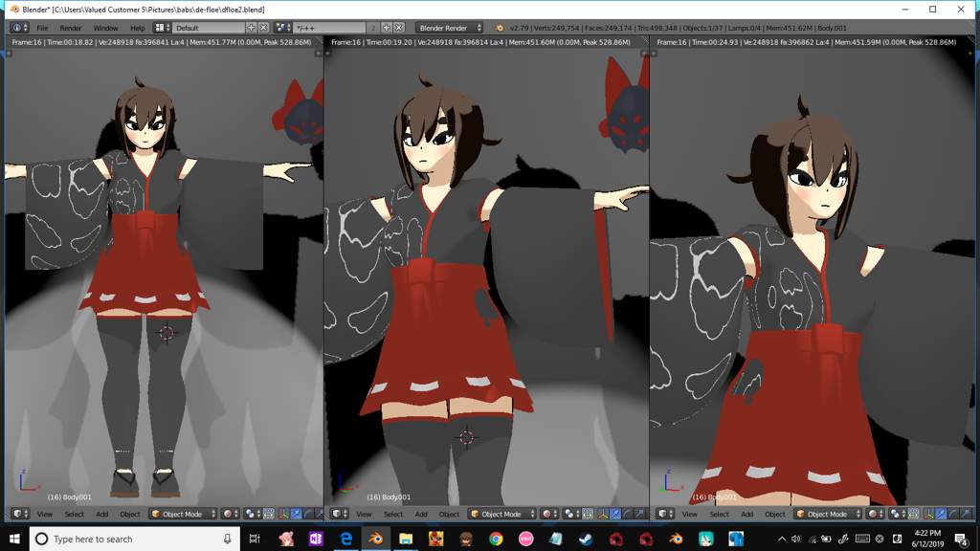This screenshot has width=980, height=551.
Task: Open viewport shading selector in left viewport
Action: (x=230, y=514)
